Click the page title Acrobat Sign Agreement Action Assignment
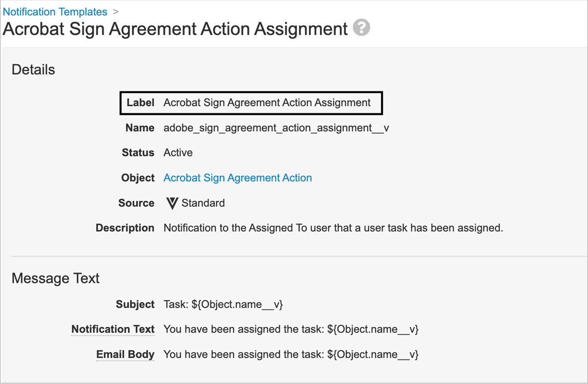The height and width of the screenshot is (384, 588). (x=175, y=29)
